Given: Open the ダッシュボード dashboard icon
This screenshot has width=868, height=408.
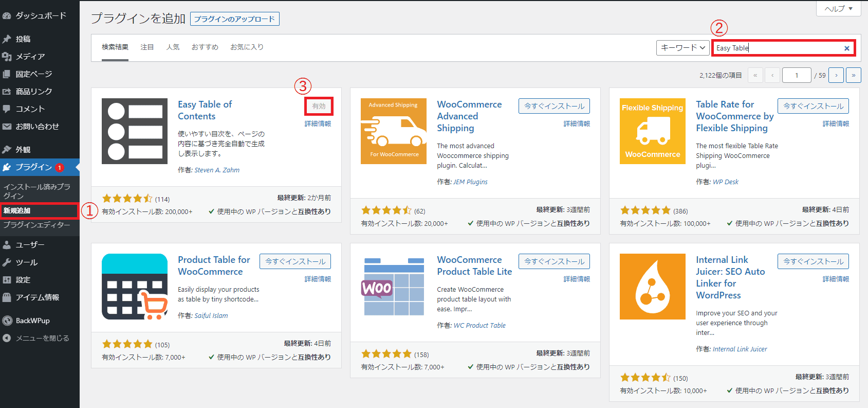Looking at the screenshot, I should (x=7, y=16).
